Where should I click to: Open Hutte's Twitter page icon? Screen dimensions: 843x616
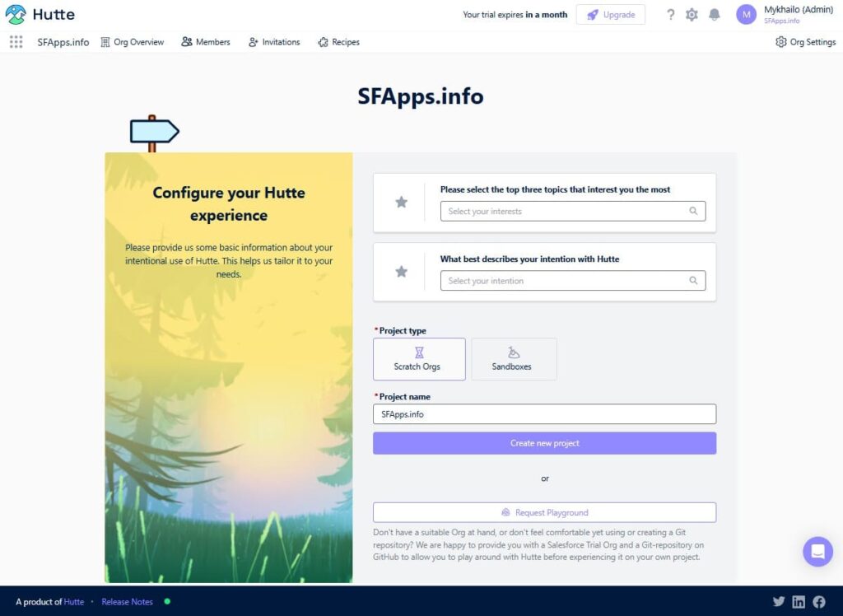[x=779, y=601]
